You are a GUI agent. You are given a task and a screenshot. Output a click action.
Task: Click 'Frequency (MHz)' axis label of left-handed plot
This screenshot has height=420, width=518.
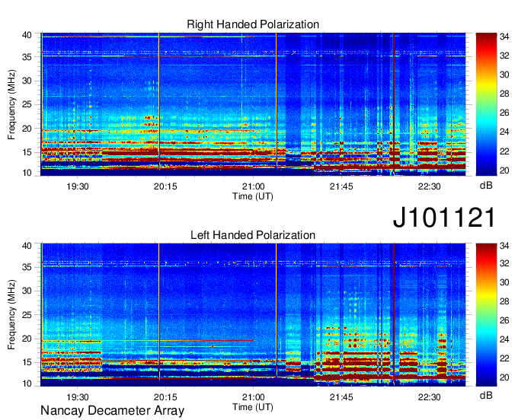11,315
